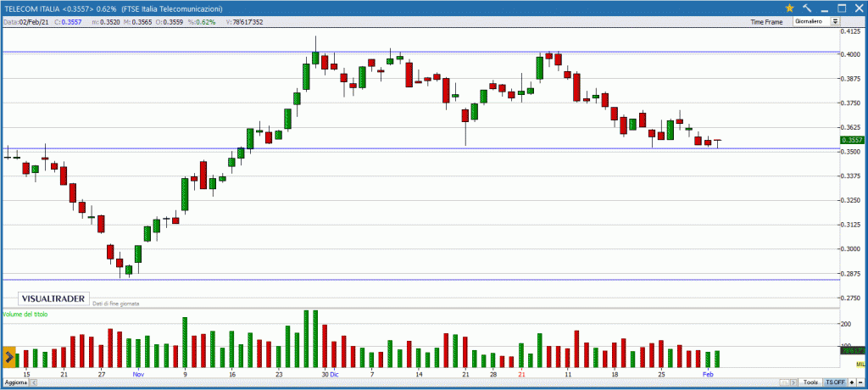
Task: Click the C:0.3557 close value
Action: 70,22
